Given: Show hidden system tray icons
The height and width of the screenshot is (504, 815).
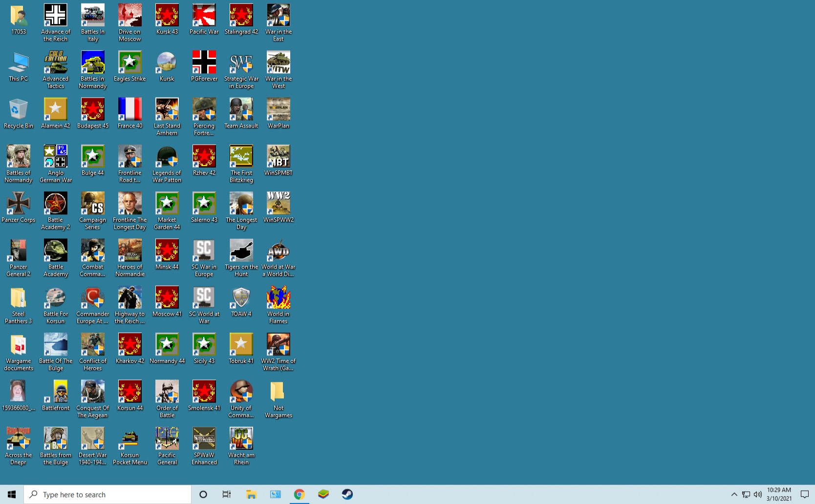Looking at the screenshot, I should (x=734, y=494).
